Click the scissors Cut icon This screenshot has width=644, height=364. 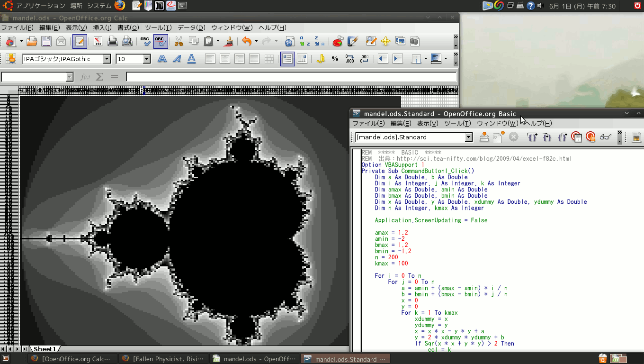[179, 42]
